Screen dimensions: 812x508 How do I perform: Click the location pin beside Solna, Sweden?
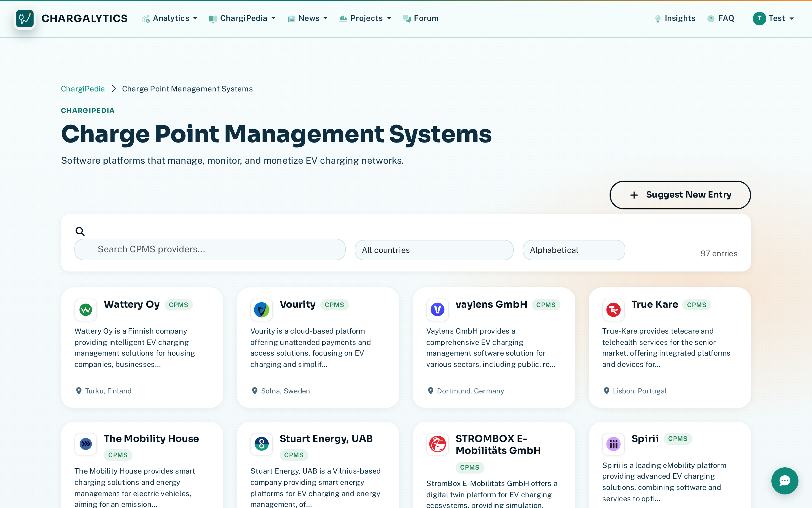coord(254,391)
